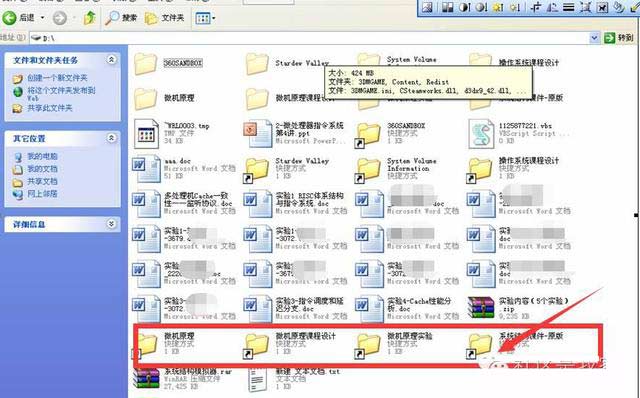
Task: Open the Views dropdown button
Action: [x=205, y=18]
